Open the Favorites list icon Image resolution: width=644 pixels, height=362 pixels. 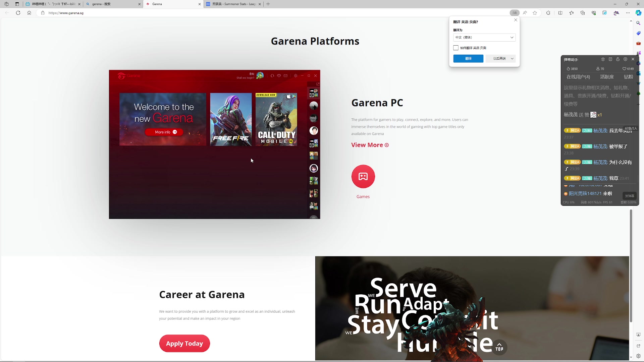click(572, 13)
